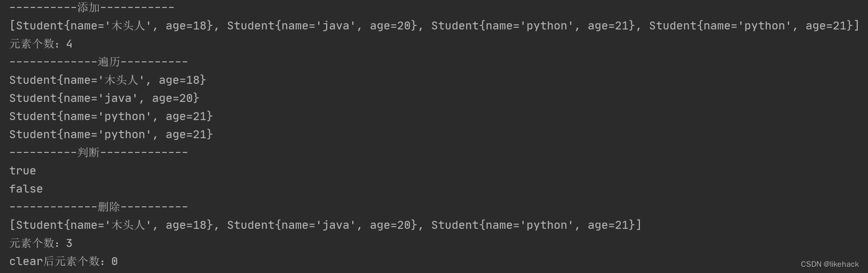This screenshot has height=273, width=868.
Task: Click the first python student line under 遍历
Action: (111, 116)
